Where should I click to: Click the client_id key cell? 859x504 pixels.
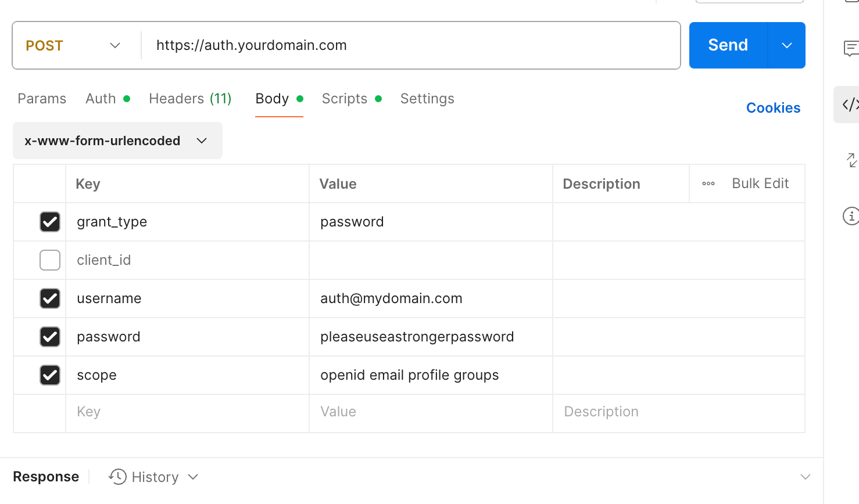point(187,260)
